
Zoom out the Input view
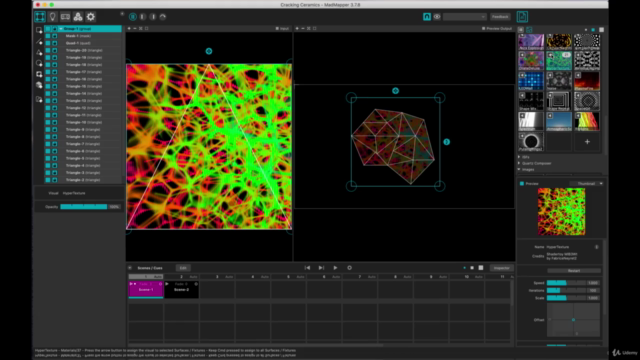[135, 29]
